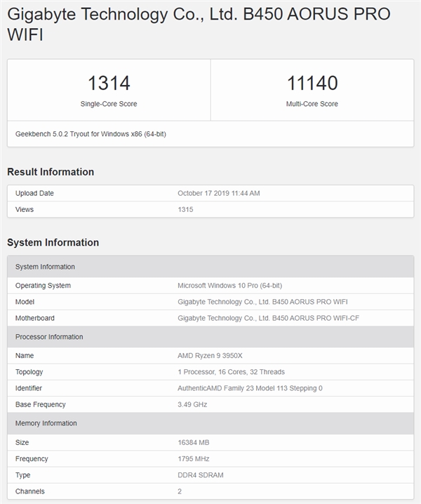Click the Gigabyte B450 AORUS PRO WIFI page title

[199, 24]
